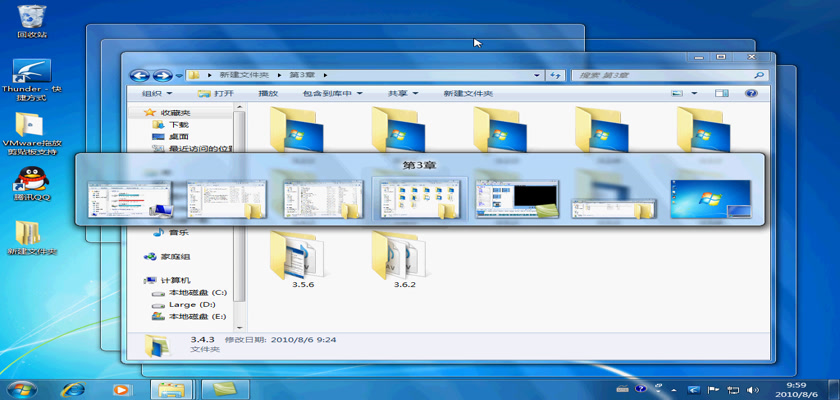This screenshot has width=840, height=400.
Task: Click the Internet Explorer taskbar icon
Action: [72, 388]
